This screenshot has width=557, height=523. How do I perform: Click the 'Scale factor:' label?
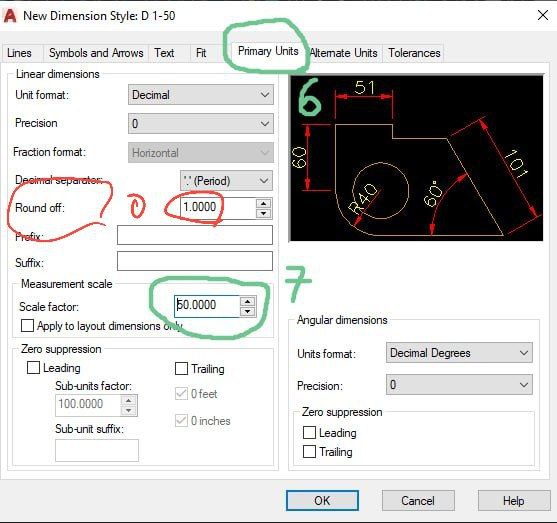(x=49, y=307)
